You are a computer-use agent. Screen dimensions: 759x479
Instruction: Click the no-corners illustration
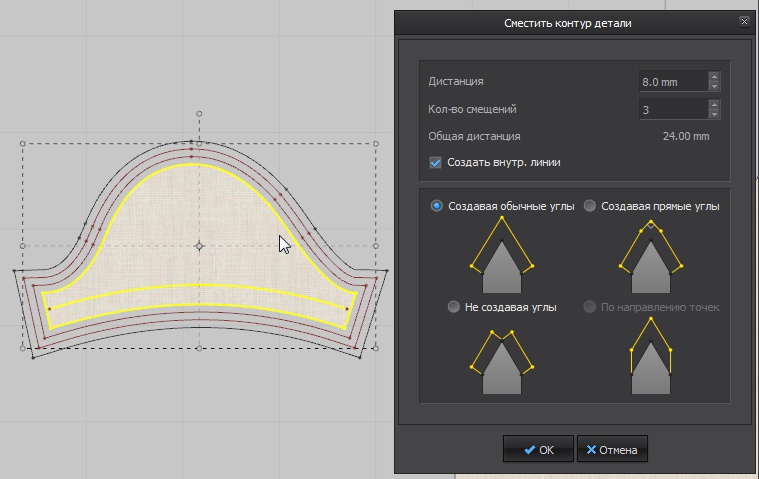pyautogui.click(x=500, y=360)
